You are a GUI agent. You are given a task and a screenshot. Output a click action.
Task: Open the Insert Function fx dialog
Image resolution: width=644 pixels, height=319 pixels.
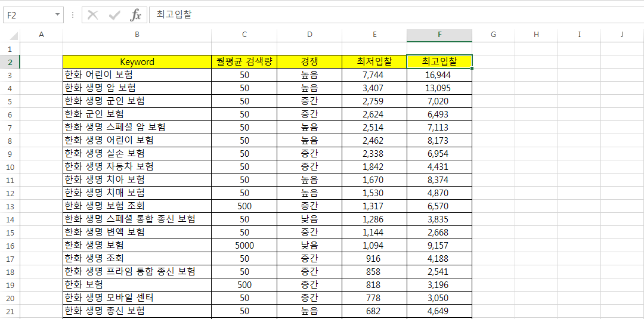(135, 15)
